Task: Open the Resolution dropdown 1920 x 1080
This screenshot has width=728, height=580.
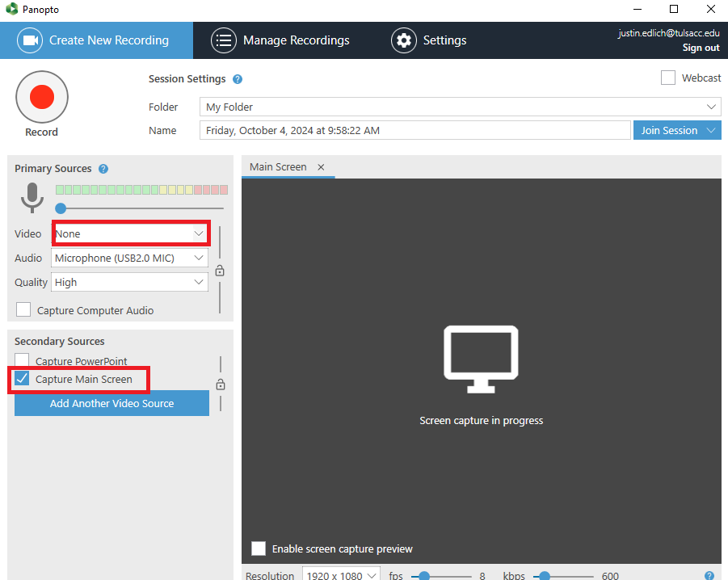Action: [x=341, y=574]
